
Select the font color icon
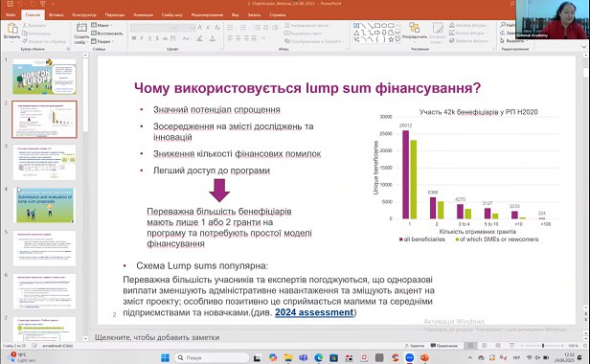[213, 38]
